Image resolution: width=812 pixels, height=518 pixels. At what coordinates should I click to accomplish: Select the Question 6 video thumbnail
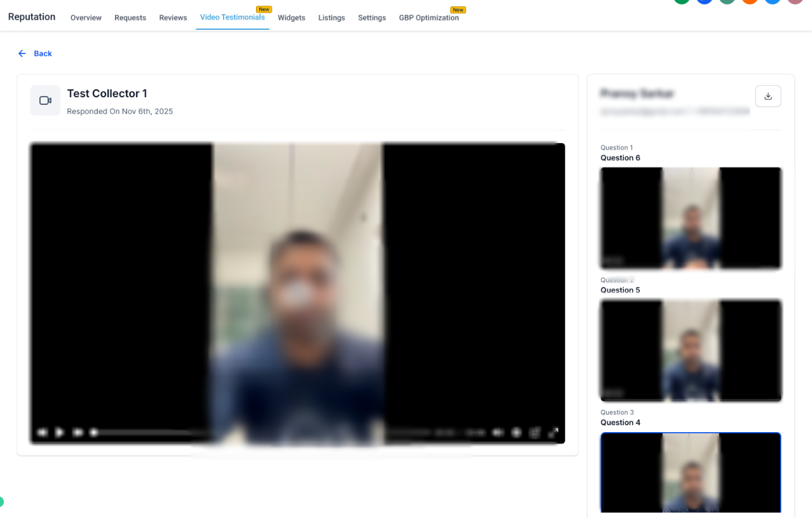coord(691,218)
